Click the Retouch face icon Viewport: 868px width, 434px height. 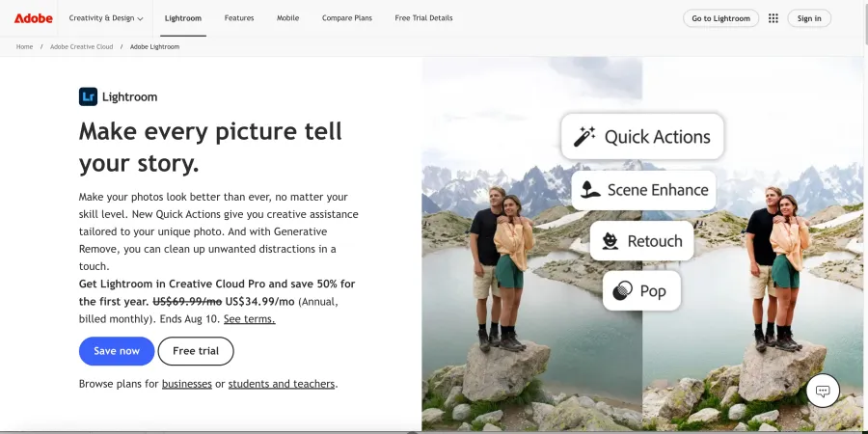point(610,241)
